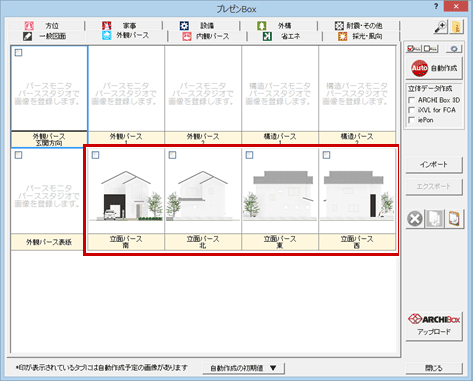
Task: Click the orange paste clipboard icon
Action: point(454,219)
